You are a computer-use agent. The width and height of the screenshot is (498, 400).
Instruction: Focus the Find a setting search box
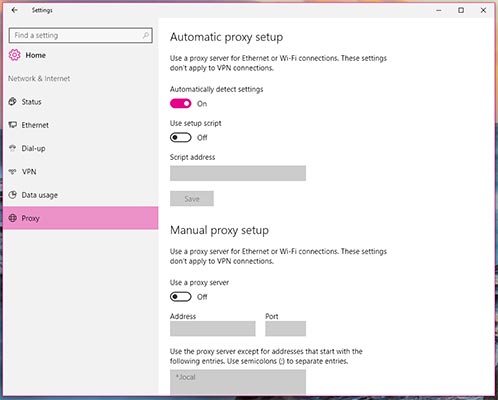pyautogui.click(x=81, y=35)
